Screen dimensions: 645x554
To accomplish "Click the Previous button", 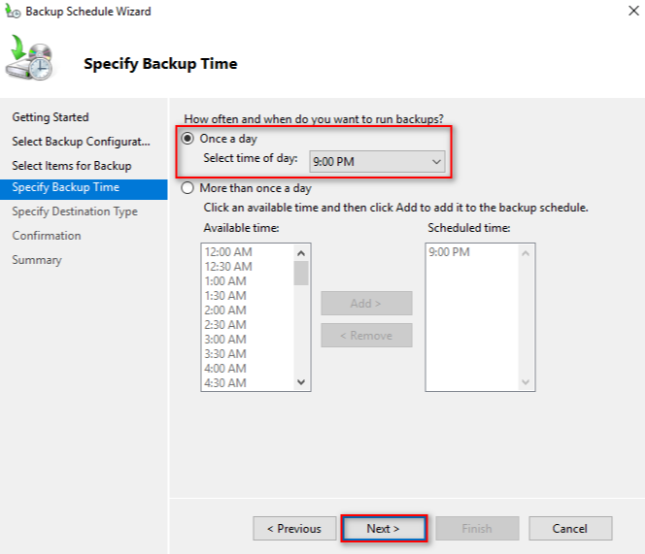I will 295,528.
